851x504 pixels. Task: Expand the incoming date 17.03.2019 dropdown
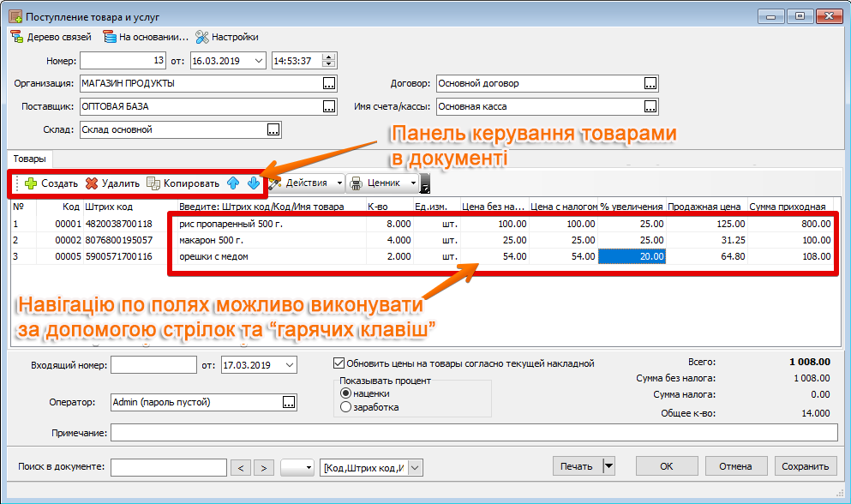(290, 365)
